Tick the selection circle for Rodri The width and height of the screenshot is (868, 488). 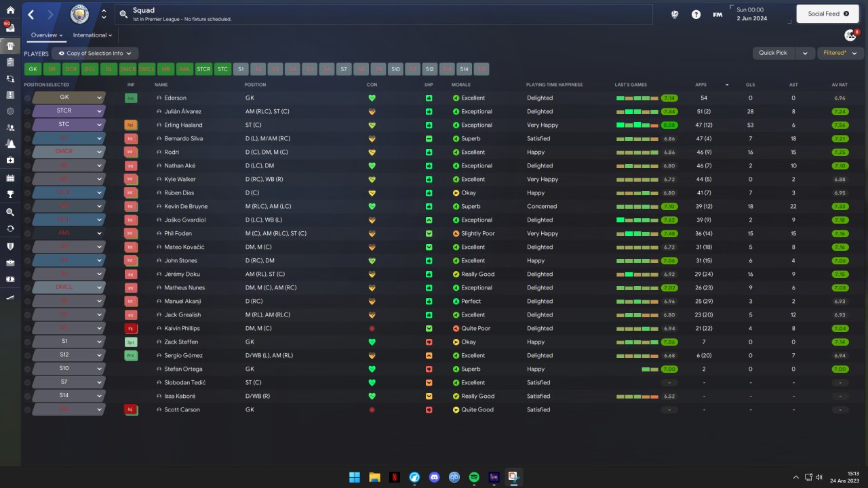click(x=27, y=152)
